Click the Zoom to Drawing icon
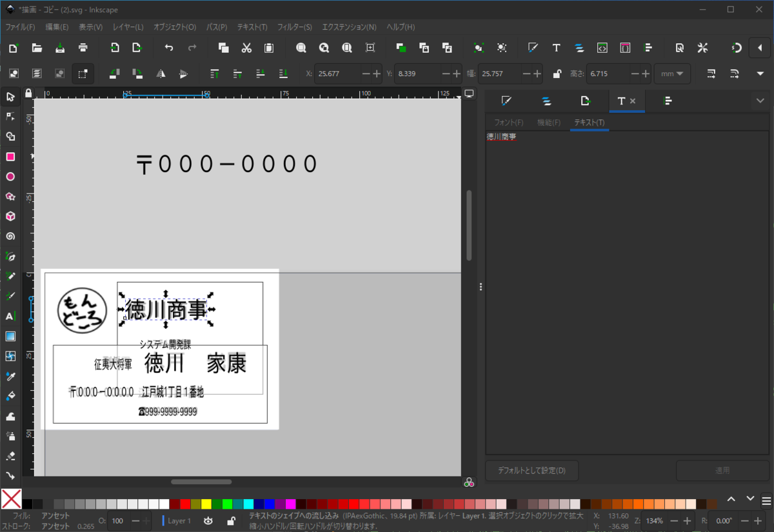This screenshot has height=532, width=774. click(324, 48)
